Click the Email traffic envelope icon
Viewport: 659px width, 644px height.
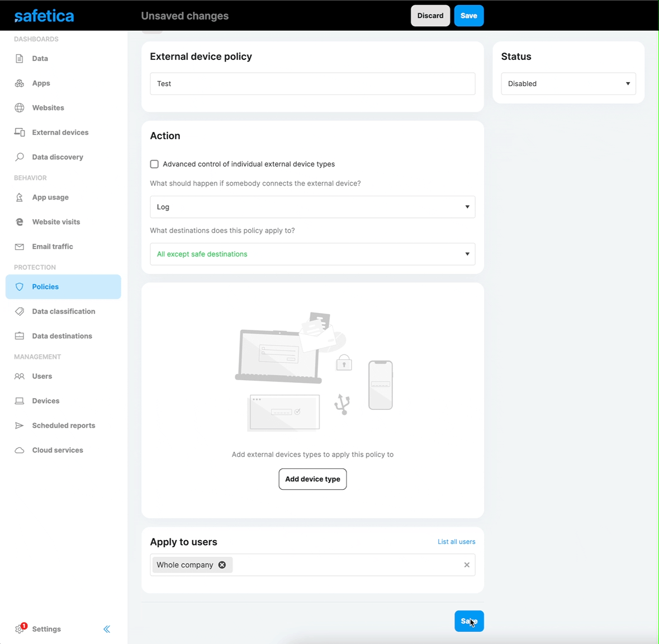click(x=20, y=247)
